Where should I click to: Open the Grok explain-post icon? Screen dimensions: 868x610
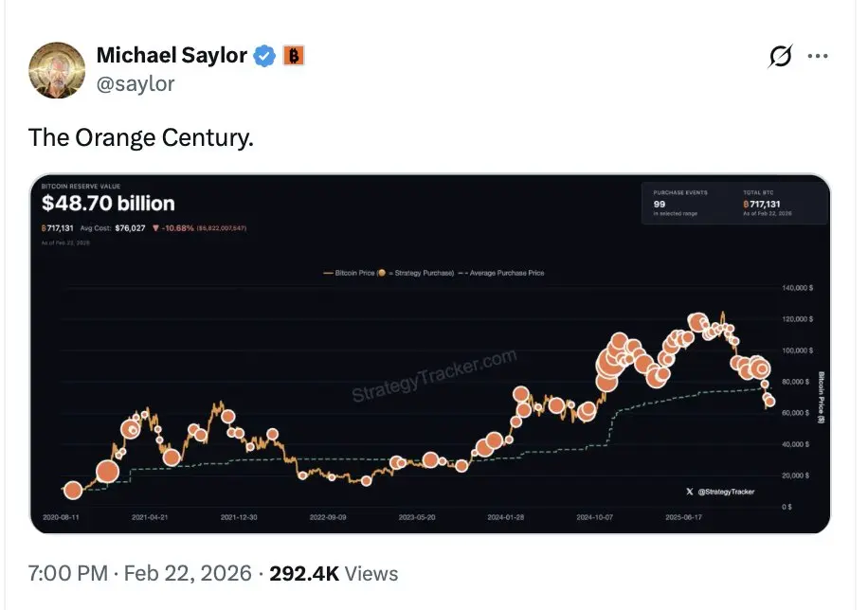coord(780,57)
